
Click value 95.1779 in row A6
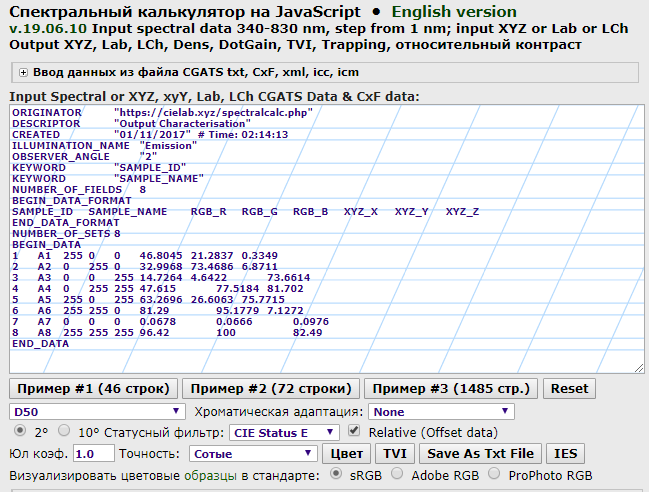[x=237, y=310]
